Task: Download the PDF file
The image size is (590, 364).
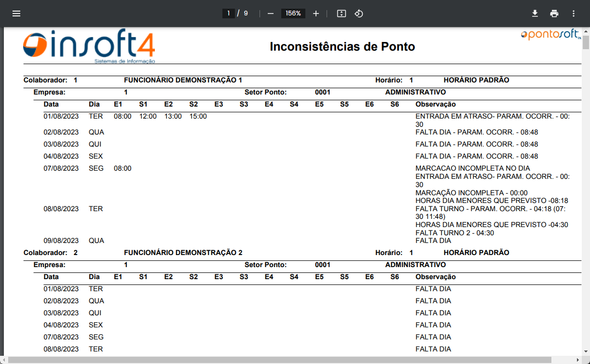Action: 535,13
